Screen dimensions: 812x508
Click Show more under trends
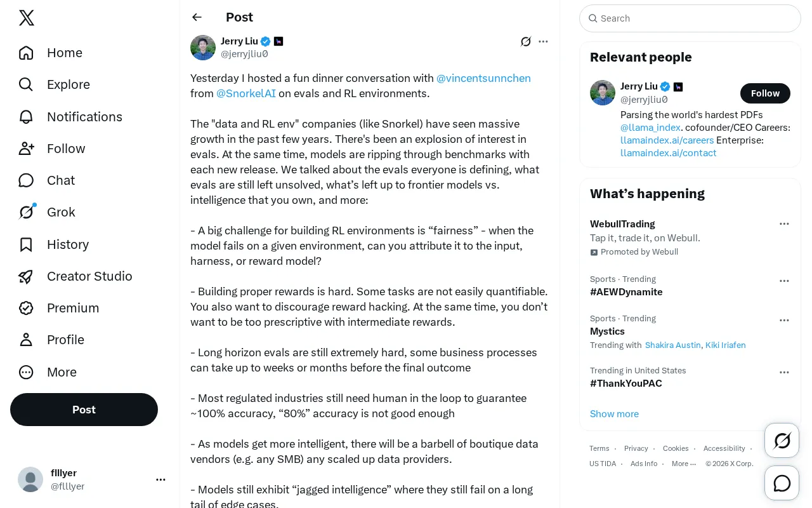(x=614, y=413)
